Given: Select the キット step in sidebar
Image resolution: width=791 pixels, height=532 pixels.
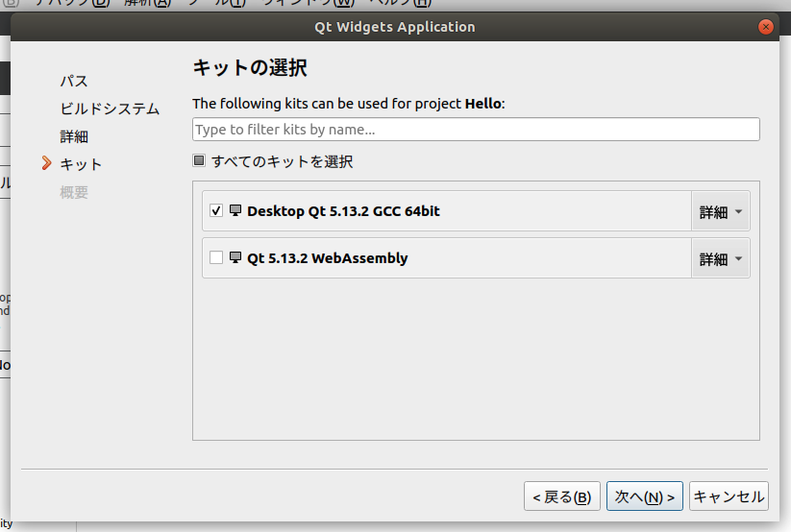Looking at the screenshot, I should tap(81, 164).
